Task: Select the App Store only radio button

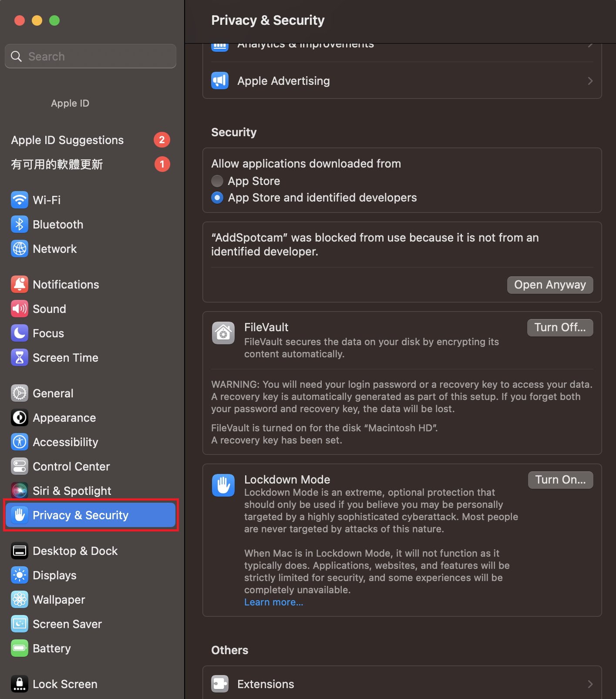Action: coord(217,181)
